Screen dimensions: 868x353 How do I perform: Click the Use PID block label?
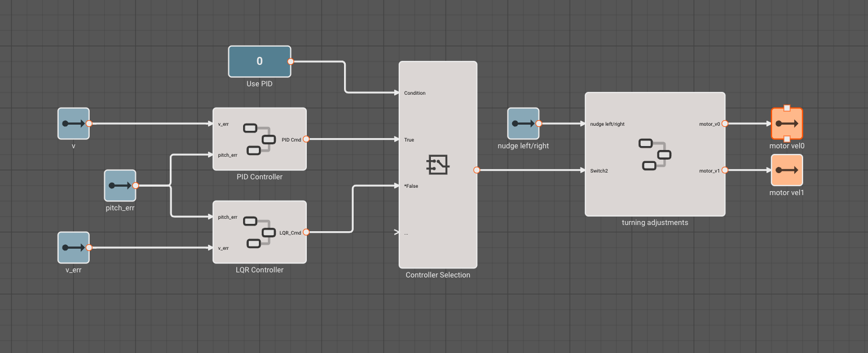tap(259, 83)
